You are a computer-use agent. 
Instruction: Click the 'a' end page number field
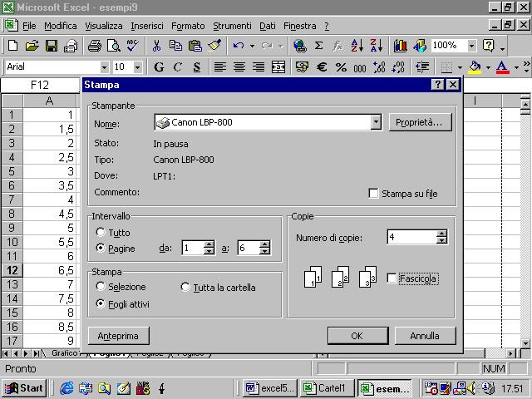point(249,248)
